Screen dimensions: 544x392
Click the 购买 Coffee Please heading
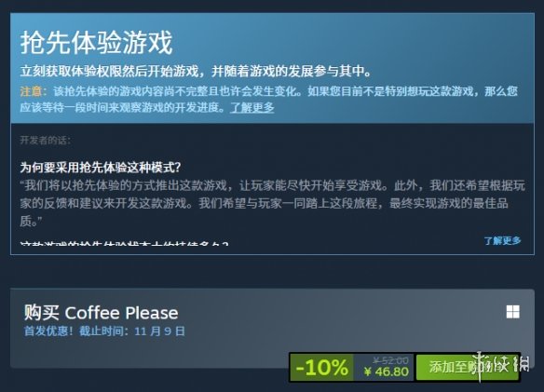[x=101, y=313]
